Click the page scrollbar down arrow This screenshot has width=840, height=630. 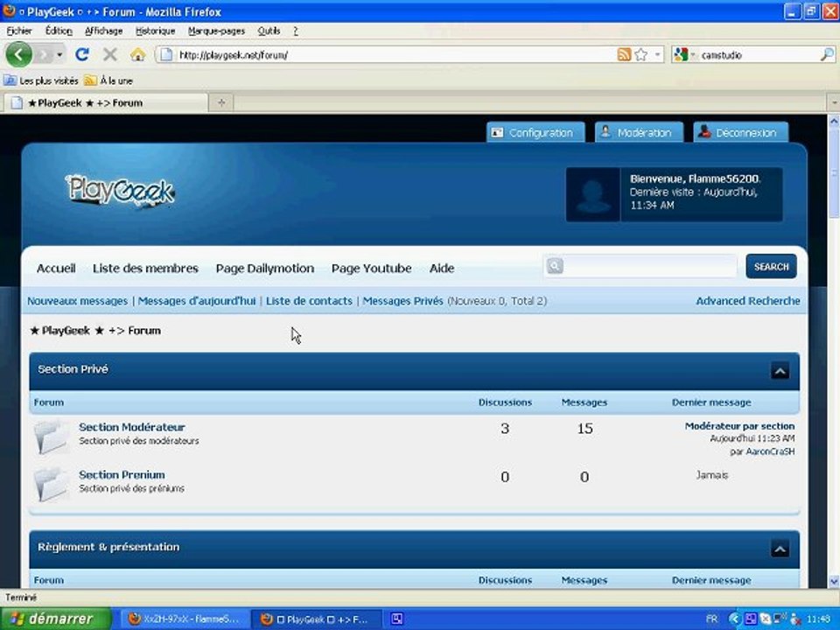[834, 581]
